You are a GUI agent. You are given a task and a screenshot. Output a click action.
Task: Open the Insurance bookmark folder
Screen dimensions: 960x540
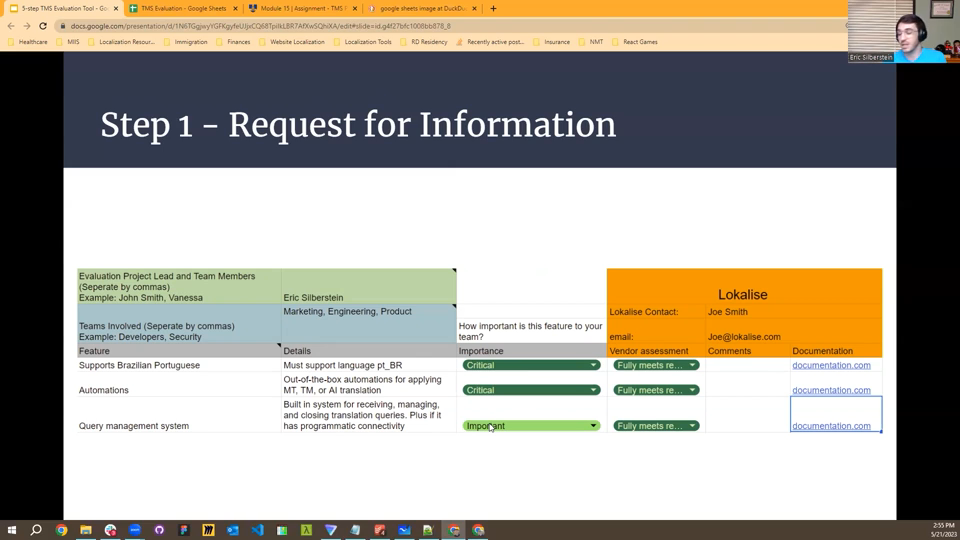(x=552, y=42)
